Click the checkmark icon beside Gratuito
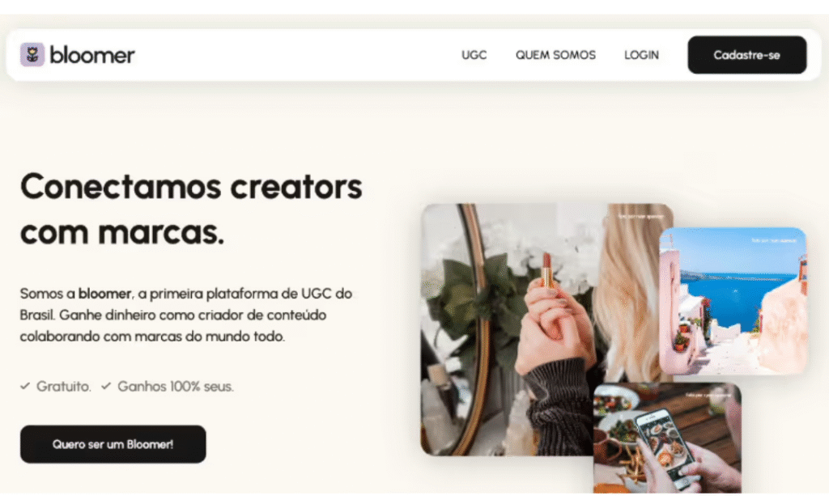This screenshot has width=829, height=504. 25,386
